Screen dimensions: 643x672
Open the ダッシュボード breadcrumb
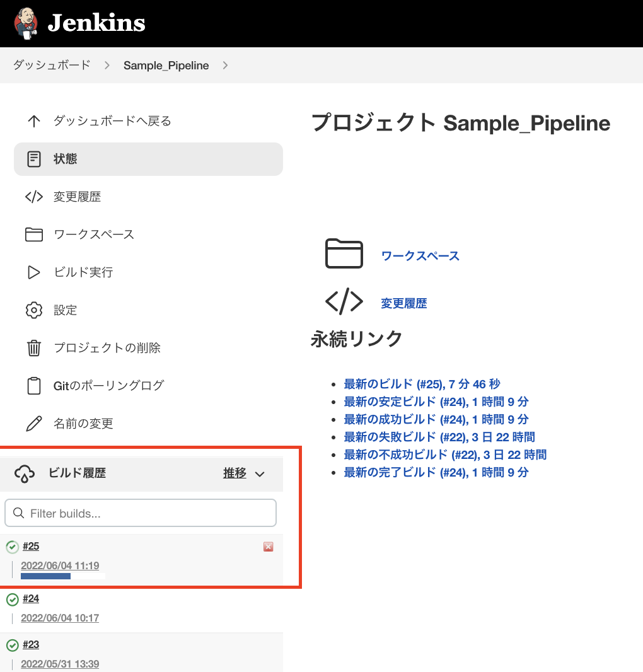coord(52,65)
